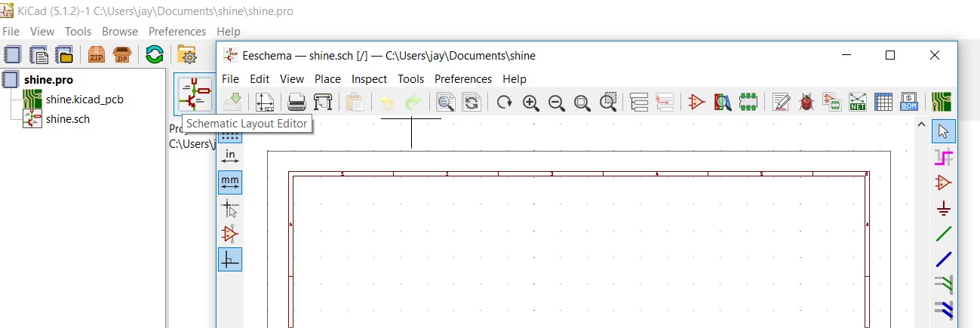Browse project files folder icon
Viewport: 980px width, 328px height.
(186, 54)
